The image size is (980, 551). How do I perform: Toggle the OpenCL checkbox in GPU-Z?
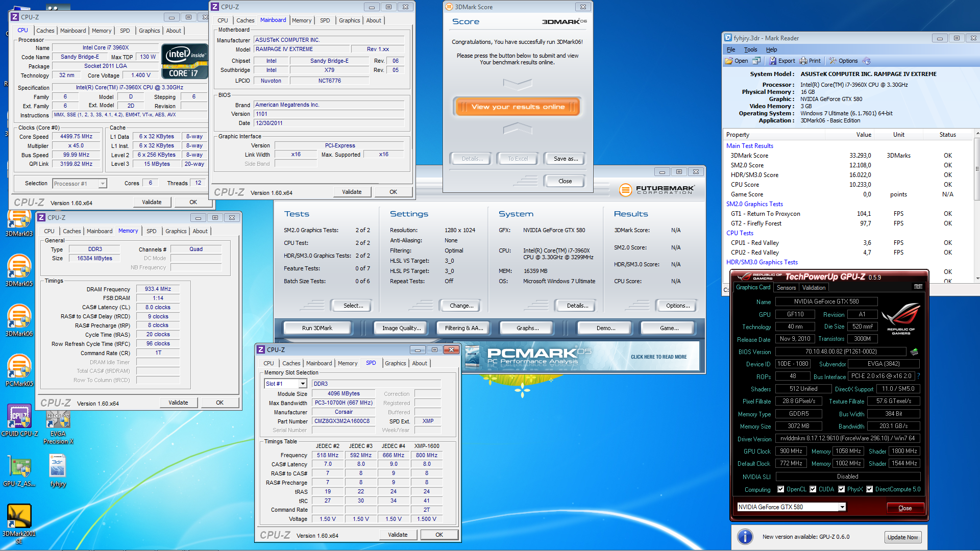781,489
